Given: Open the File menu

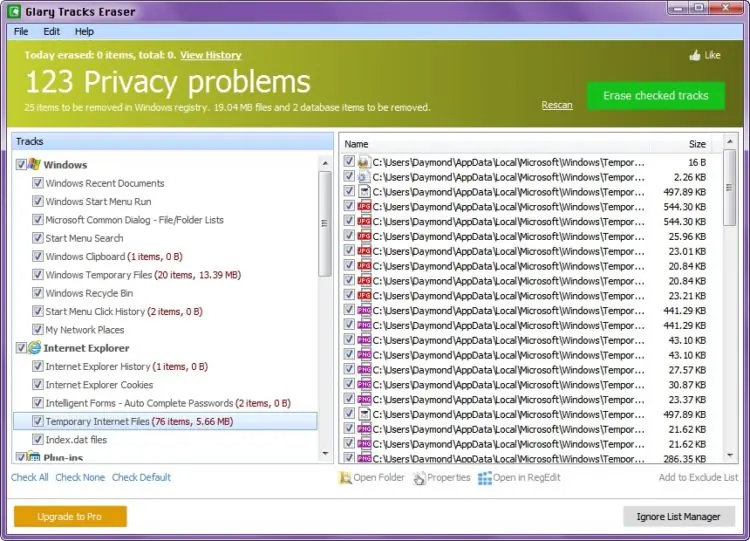Looking at the screenshot, I should pos(21,32).
